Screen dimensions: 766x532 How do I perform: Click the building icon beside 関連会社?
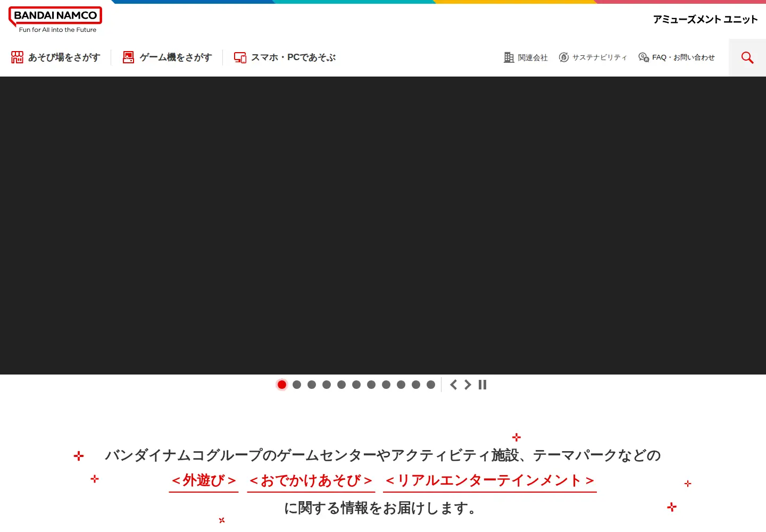(509, 57)
